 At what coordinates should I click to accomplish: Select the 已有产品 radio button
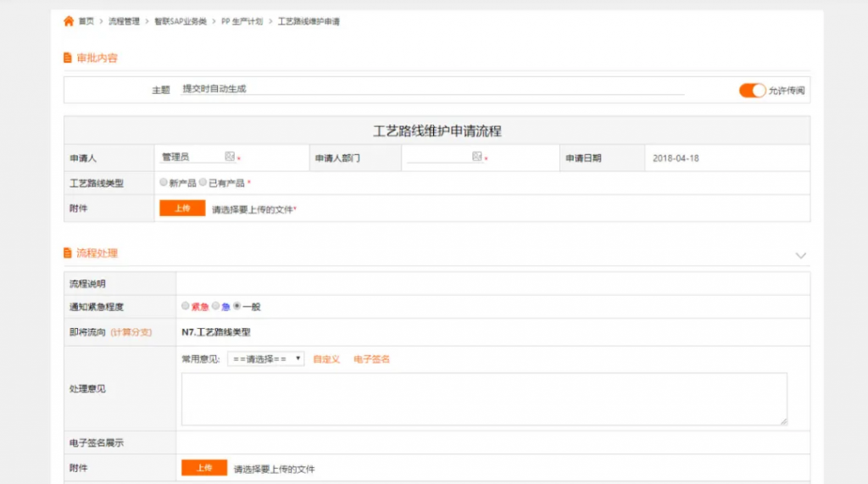(203, 182)
